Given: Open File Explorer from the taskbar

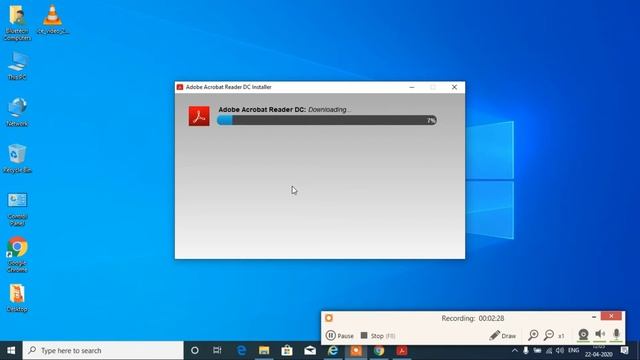Looking at the screenshot, I should [x=264, y=351].
